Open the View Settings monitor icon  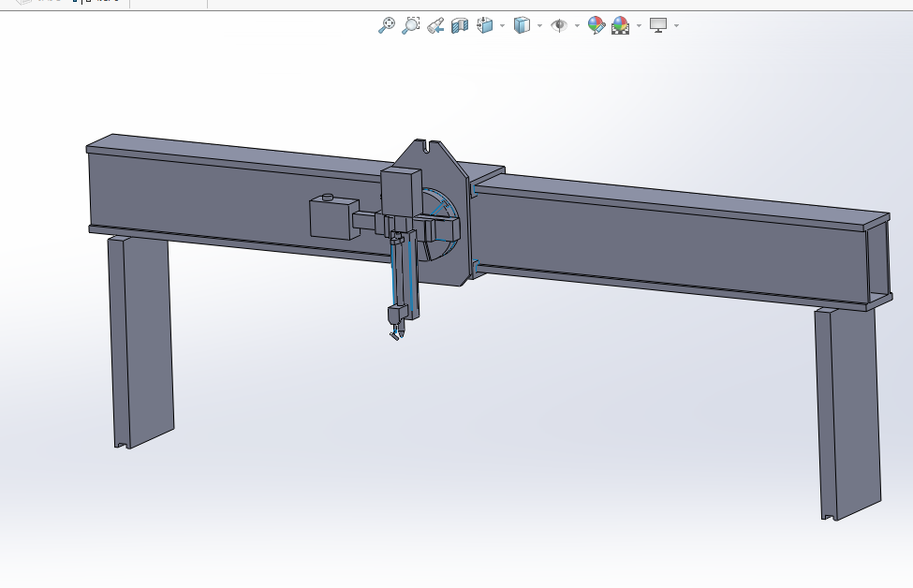tap(658, 25)
